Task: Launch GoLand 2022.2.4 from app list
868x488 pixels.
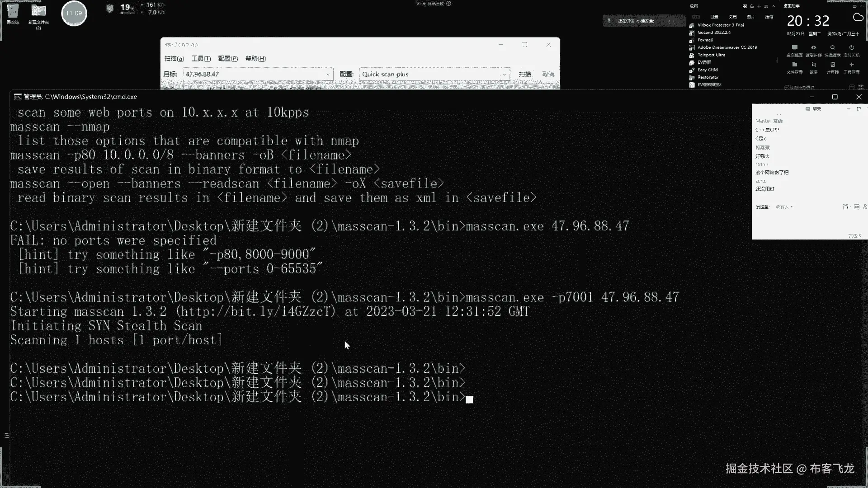Action: [x=713, y=33]
